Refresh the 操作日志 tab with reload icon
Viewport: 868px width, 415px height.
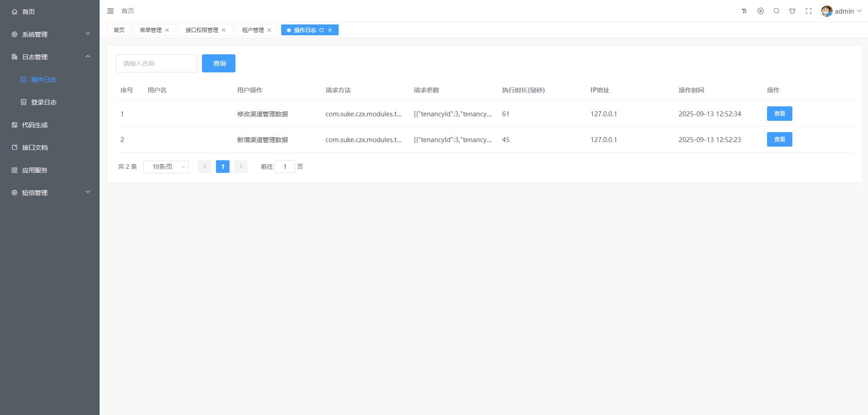321,30
